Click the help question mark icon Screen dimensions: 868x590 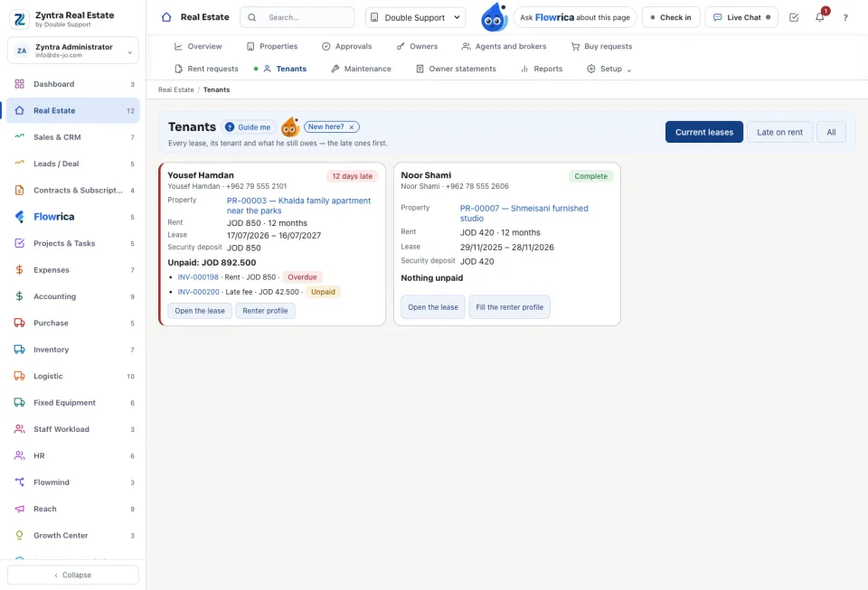(845, 18)
